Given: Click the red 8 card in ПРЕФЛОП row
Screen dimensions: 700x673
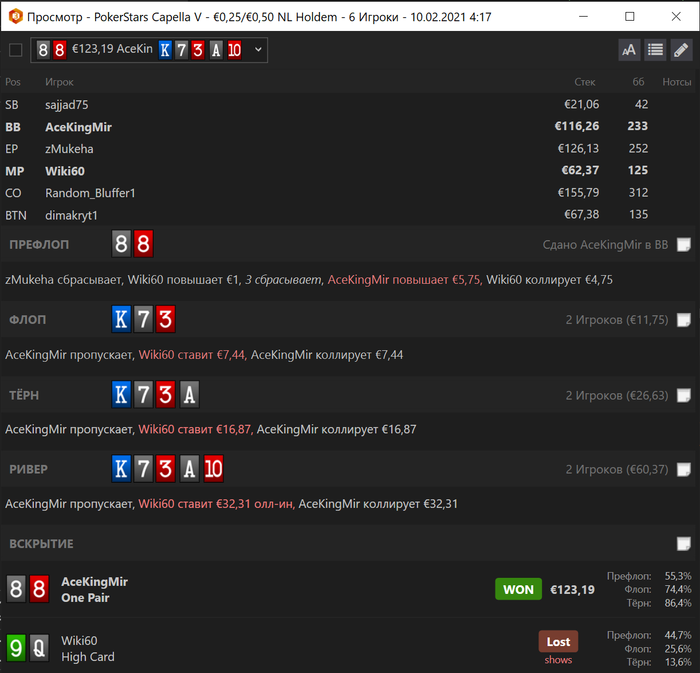Looking at the screenshot, I should point(143,244).
